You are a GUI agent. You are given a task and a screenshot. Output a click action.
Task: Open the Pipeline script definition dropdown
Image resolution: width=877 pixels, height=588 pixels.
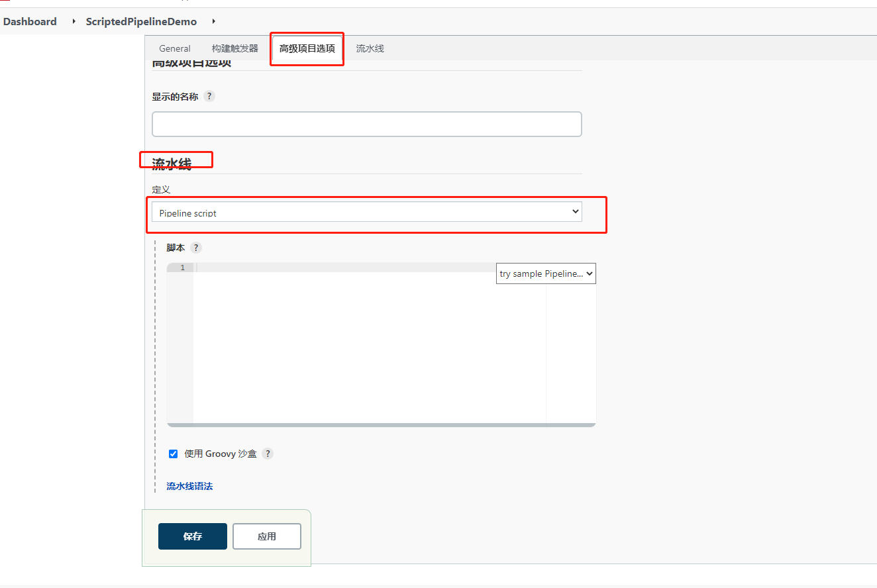click(x=367, y=213)
